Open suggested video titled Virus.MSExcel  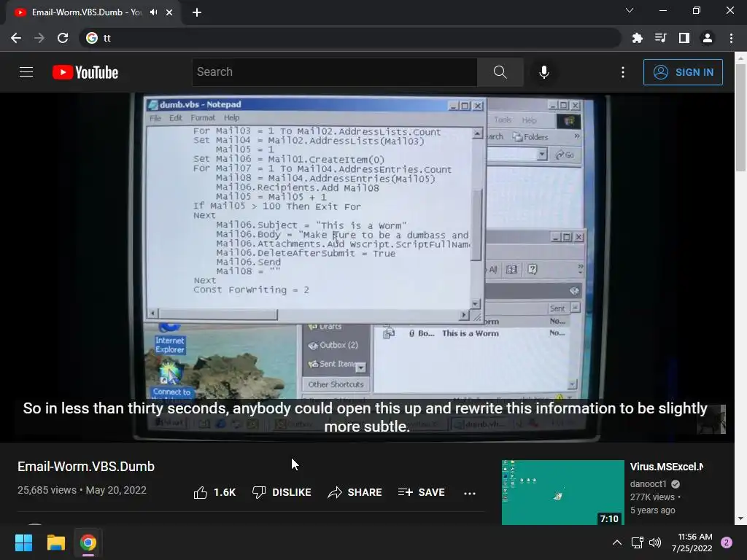click(667, 467)
